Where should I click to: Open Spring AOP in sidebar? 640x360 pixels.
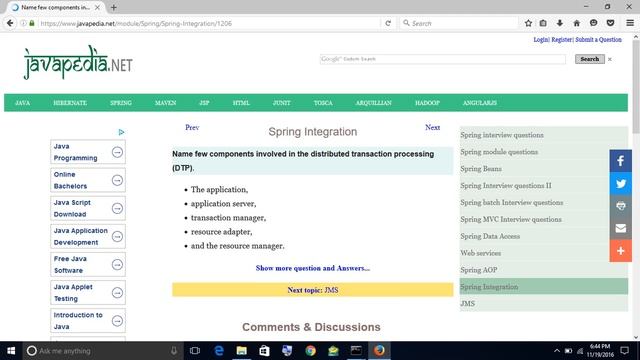tap(478, 270)
